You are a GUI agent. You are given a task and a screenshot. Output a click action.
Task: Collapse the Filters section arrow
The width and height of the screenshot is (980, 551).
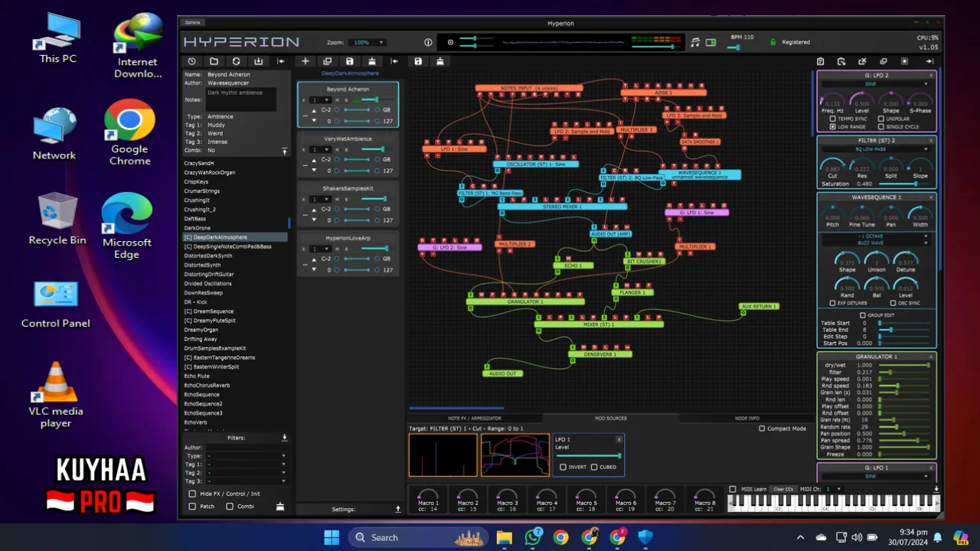[x=284, y=438]
